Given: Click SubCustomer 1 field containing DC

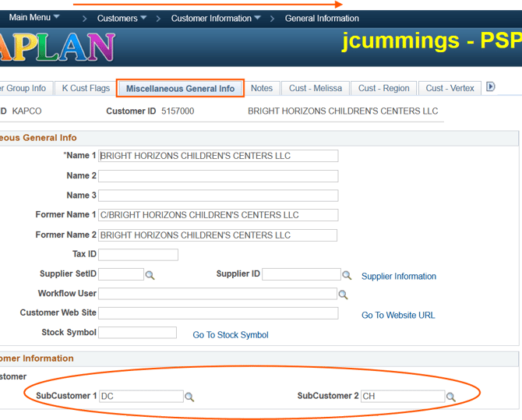Looking at the screenshot, I should pos(141,396).
